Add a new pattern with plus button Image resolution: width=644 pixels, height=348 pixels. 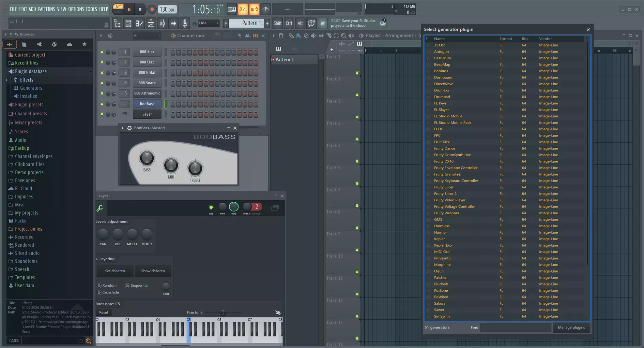pyautogui.click(x=267, y=23)
